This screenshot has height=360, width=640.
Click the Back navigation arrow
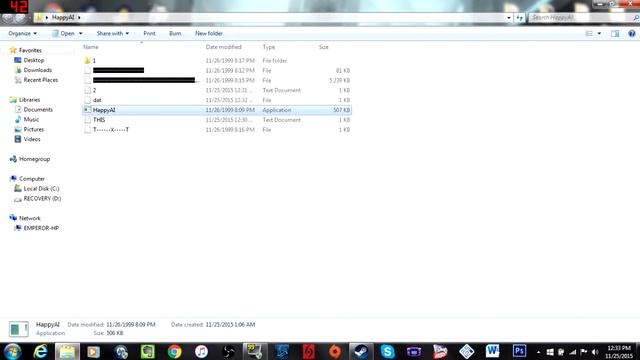pos(7,18)
